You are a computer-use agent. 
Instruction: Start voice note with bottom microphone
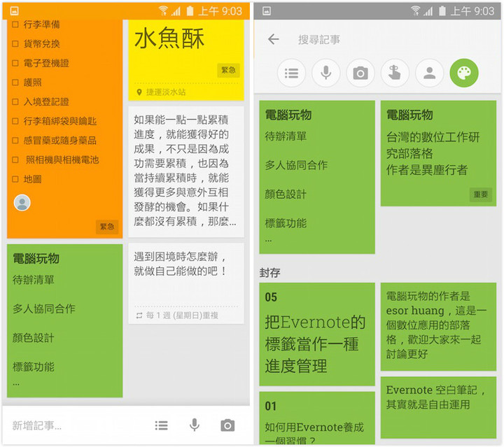194,425
